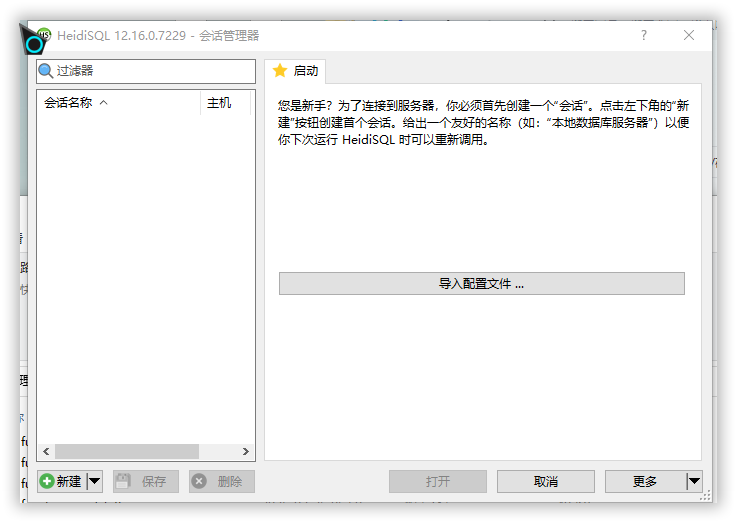This screenshot has width=737, height=523.
Task: Click the question mark help button
Action: tap(643, 35)
